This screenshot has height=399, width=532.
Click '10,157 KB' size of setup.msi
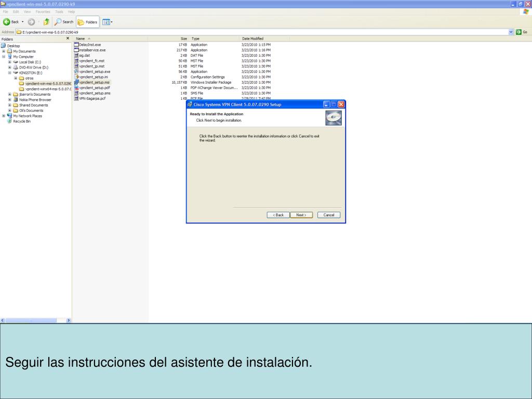pyautogui.click(x=179, y=83)
